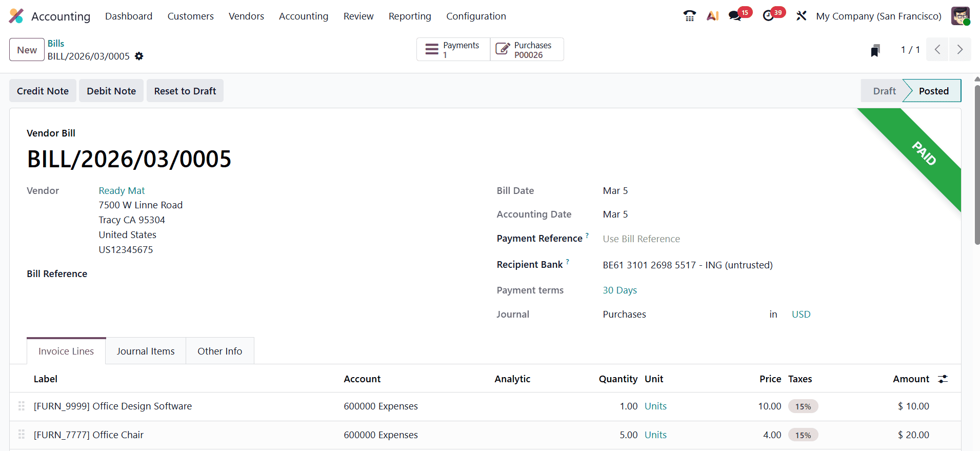This screenshot has width=980, height=451.
Task: Click the Recipient Bank field value
Action: coord(688,265)
